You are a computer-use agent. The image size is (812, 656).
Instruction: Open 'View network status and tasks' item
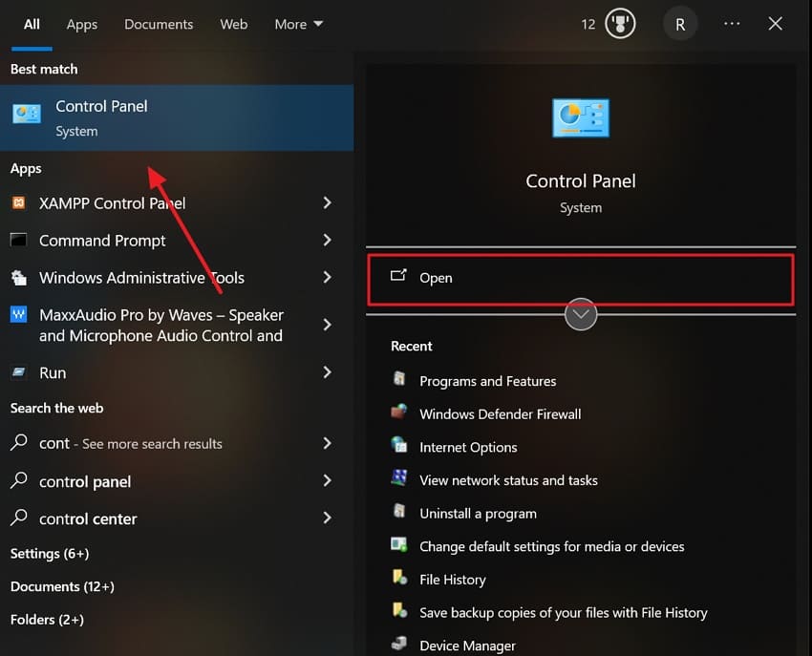pyautogui.click(x=508, y=480)
